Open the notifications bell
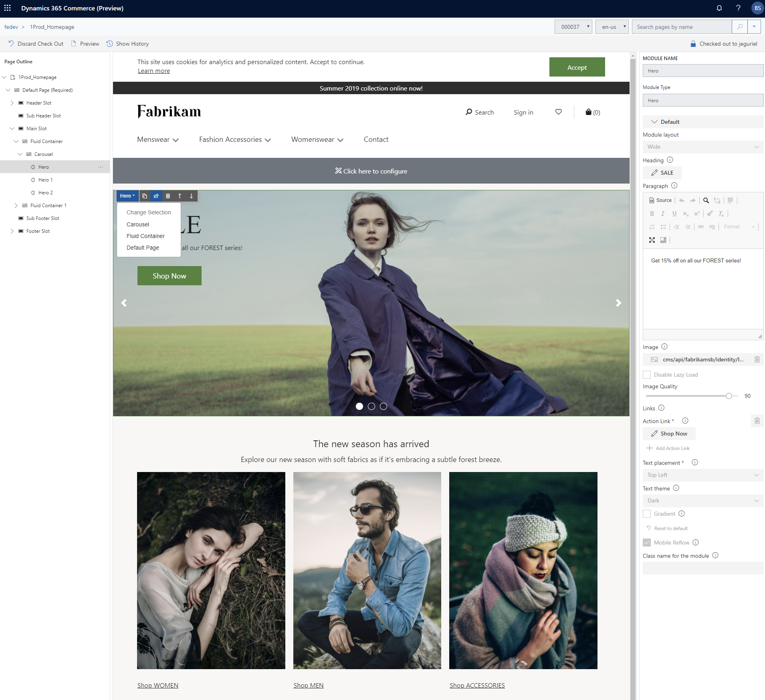This screenshot has width=765, height=700. (x=719, y=8)
